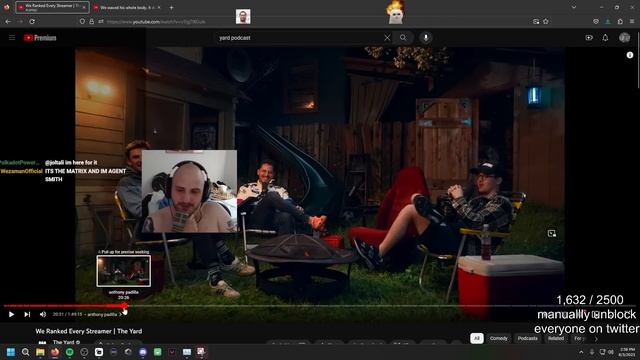Show hidden system tray icons
This screenshot has width=640, height=360.
(581, 352)
